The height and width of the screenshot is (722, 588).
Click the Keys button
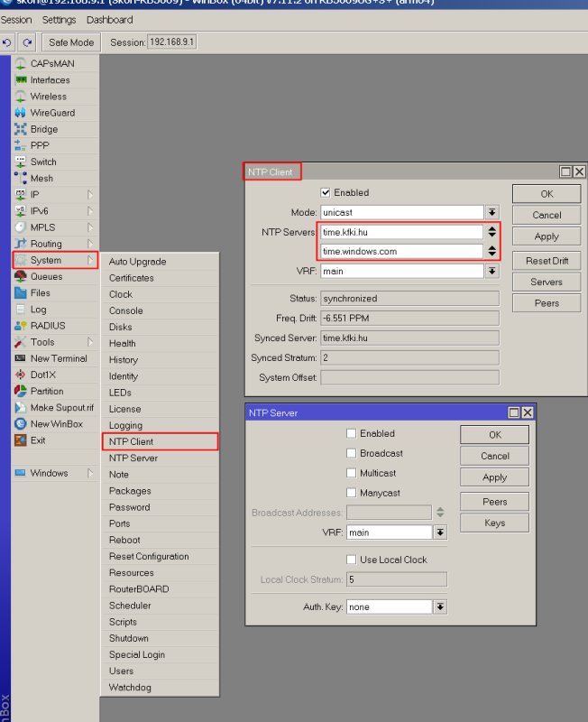(494, 523)
